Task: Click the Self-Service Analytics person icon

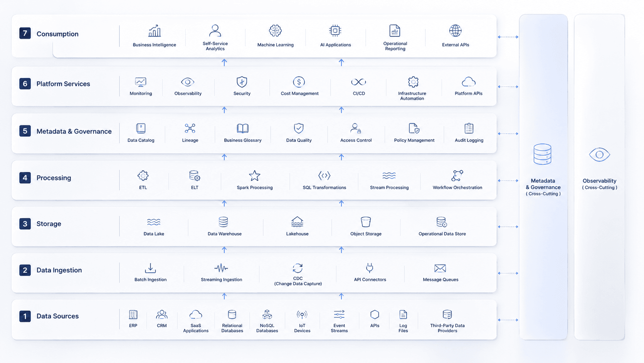Action: pos(215,30)
